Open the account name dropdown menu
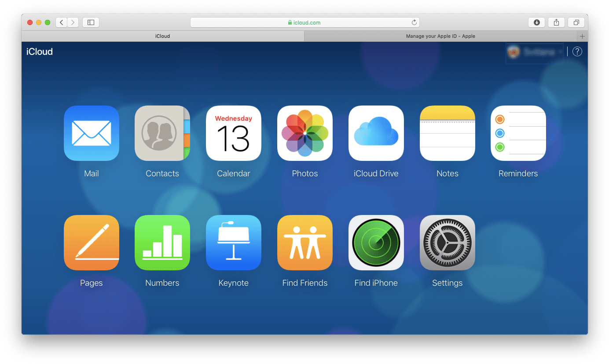 tap(535, 52)
